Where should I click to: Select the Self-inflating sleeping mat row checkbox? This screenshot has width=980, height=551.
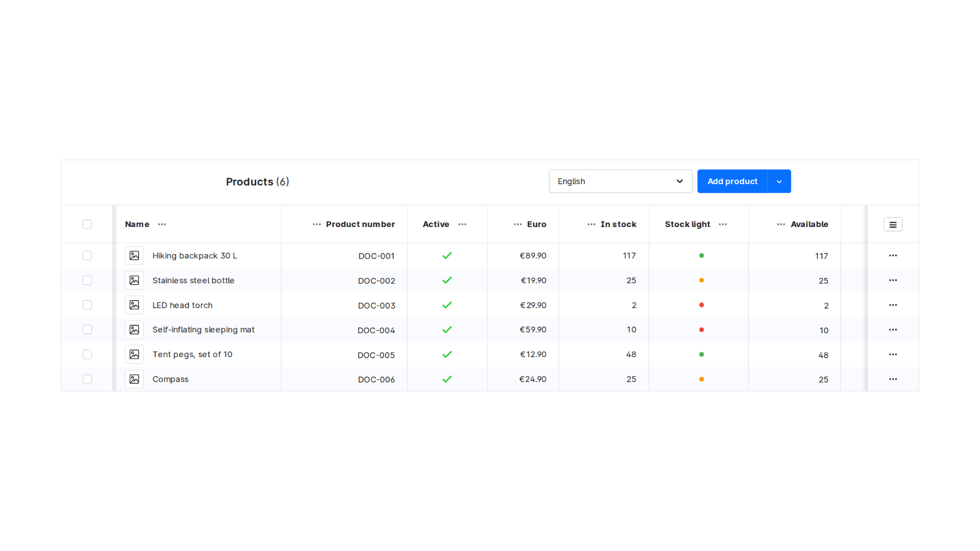click(87, 330)
